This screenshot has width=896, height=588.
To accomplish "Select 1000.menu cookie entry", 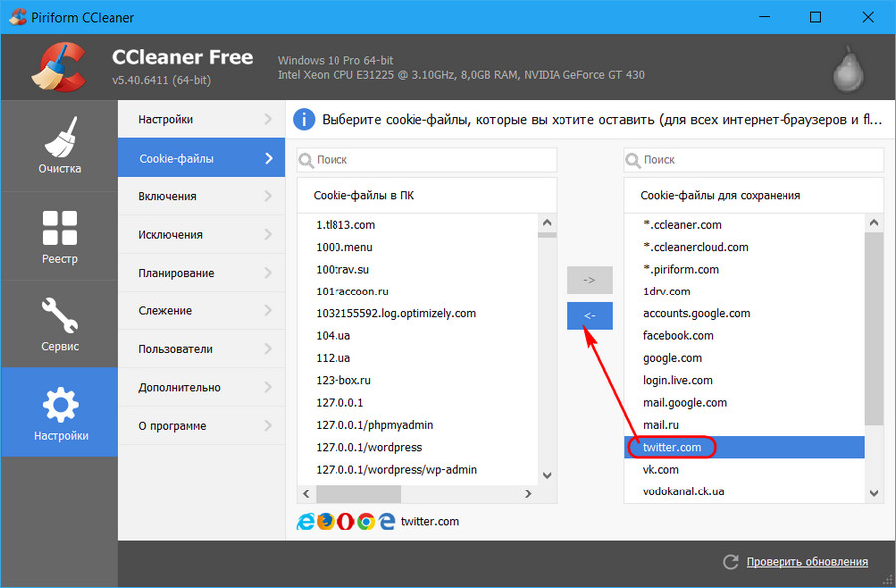I will click(x=417, y=247).
